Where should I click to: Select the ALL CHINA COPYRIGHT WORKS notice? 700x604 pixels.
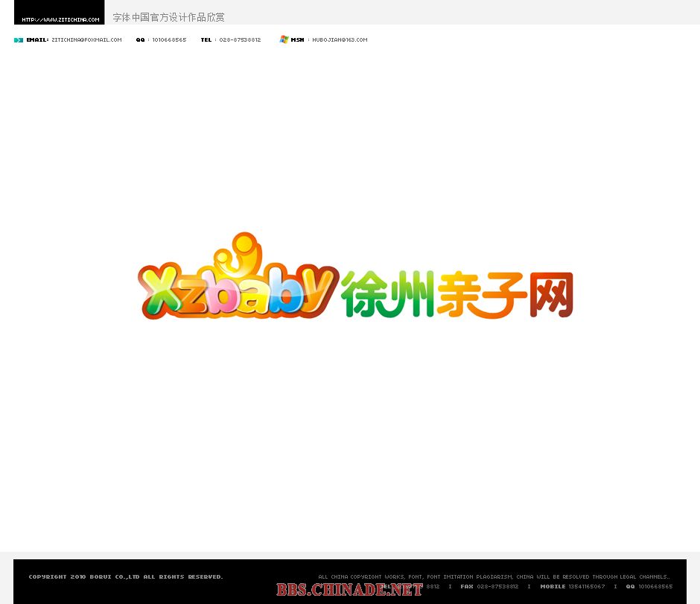click(494, 576)
